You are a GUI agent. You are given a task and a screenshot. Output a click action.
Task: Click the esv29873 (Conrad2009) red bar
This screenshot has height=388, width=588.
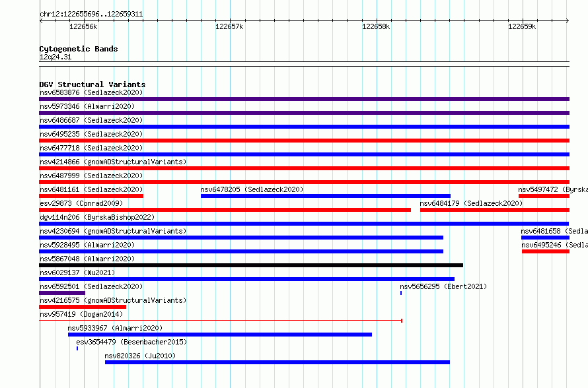pos(225,210)
